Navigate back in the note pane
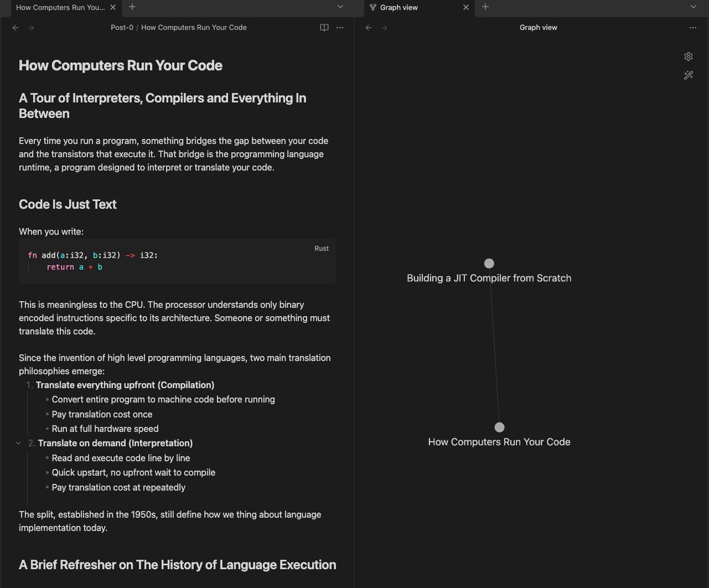Image resolution: width=709 pixels, height=588 pixels. 16,27
